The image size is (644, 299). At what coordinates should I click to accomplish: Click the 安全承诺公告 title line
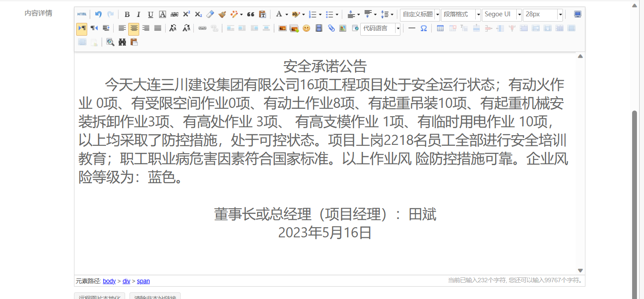(x=325, y=66)
